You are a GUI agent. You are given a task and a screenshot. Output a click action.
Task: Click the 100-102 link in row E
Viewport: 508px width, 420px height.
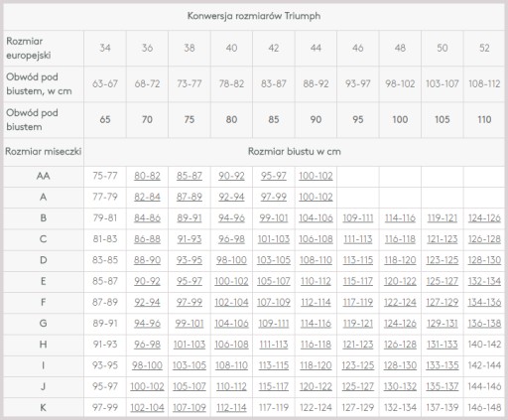(231, 281)
